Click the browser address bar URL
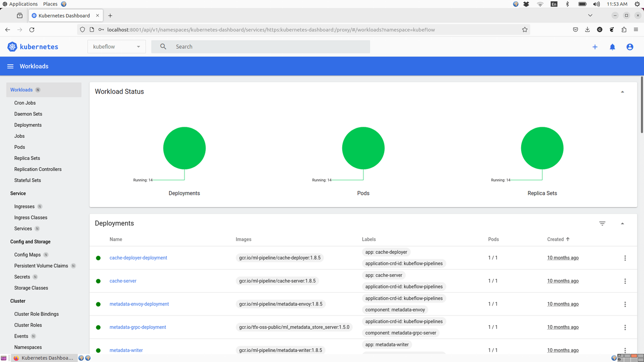The height and width of the screenshot is (362, 644). pos(270,30)
